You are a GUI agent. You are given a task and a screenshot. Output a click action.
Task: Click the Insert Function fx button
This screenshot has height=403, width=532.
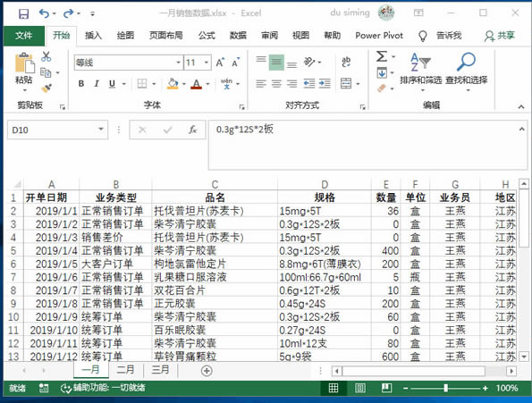tap(193, 130)
